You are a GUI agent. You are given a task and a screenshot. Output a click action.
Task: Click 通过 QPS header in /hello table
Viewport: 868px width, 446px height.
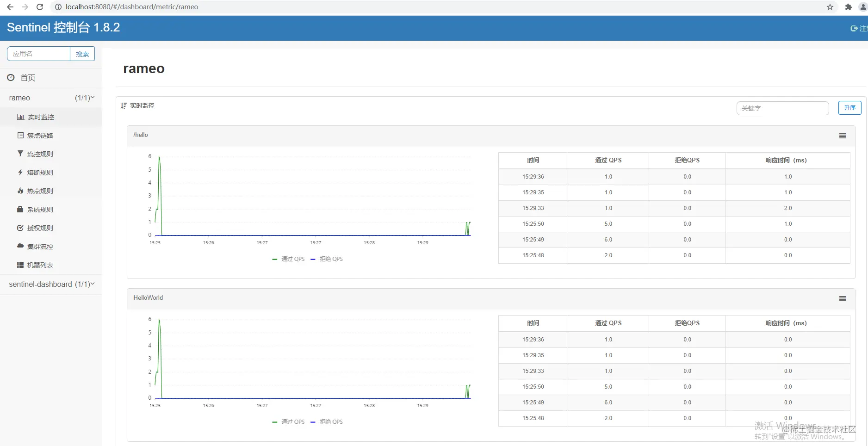[x=608, y=160]
